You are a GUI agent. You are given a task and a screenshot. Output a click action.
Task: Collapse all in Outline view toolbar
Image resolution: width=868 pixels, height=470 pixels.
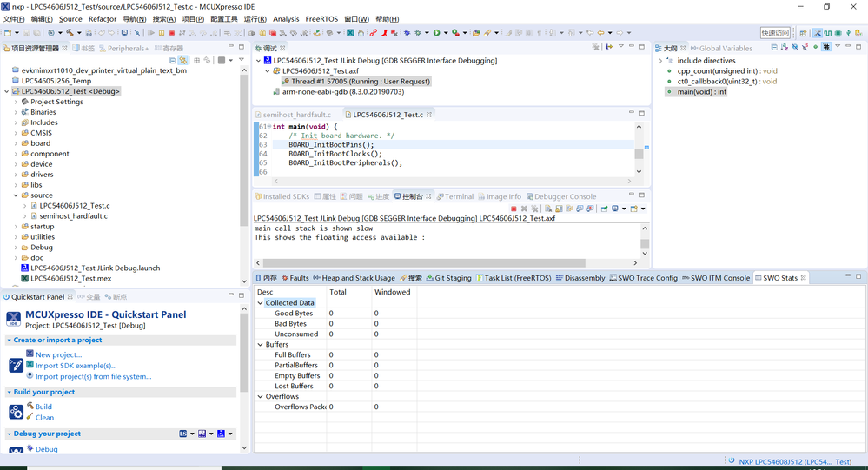[774, 47]
